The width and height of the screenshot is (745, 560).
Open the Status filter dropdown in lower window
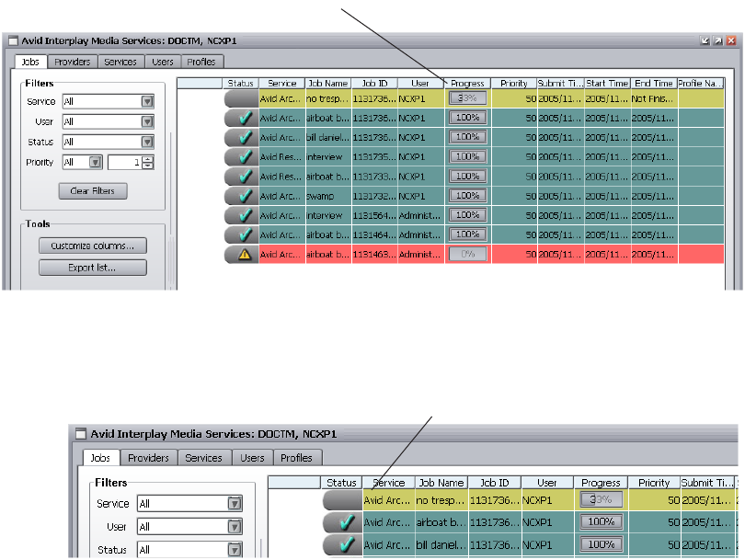tap(235, 550)
